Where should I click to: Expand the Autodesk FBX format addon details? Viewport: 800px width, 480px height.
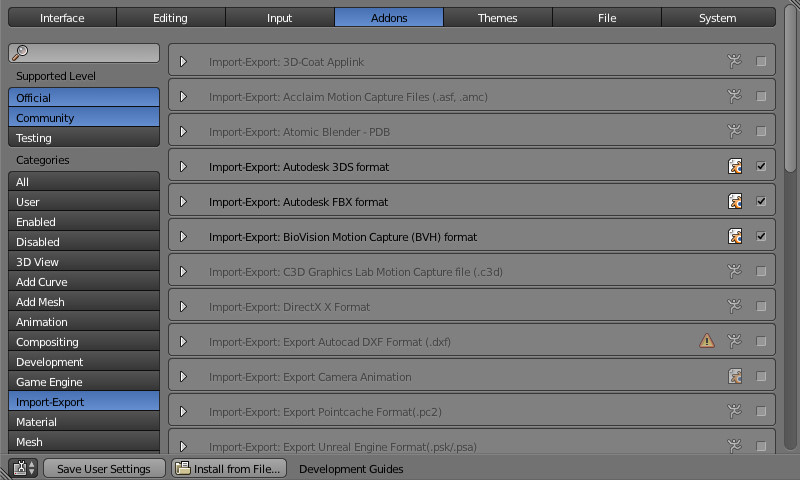click(x=184, y=202)
